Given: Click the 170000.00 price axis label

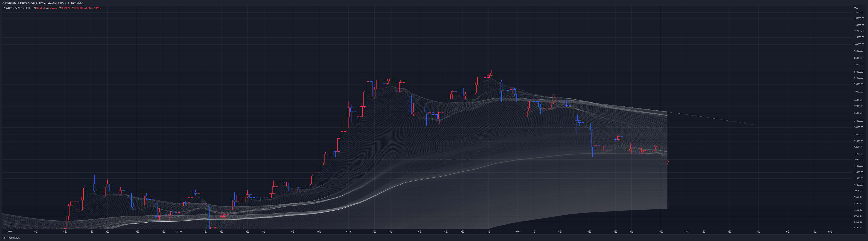Looking at the screenshot, I should click(859, 13).
